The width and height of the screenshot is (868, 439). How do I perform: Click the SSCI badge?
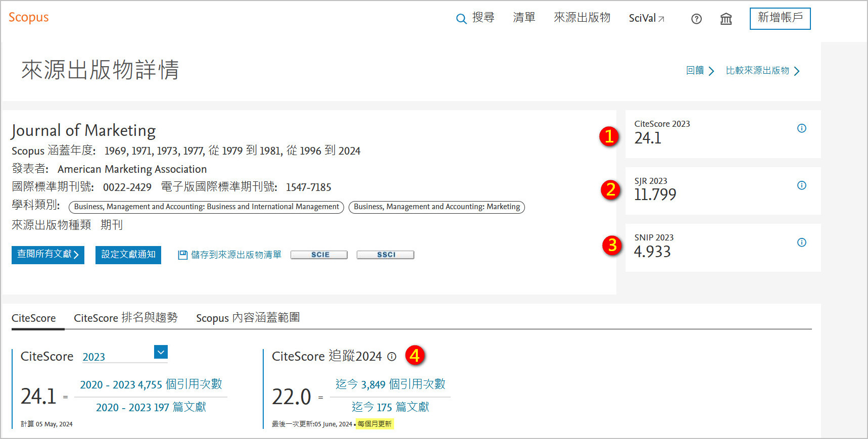385,255
